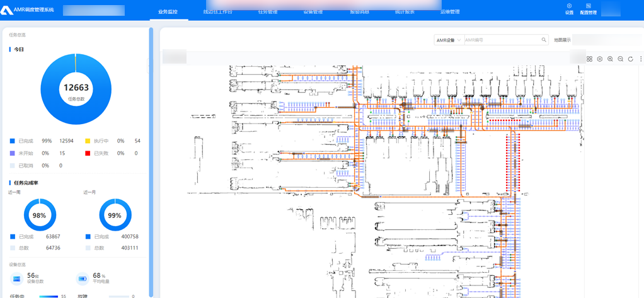Open the vertical dots more menu
644x298 pixels.
click(x=641, y=59)
